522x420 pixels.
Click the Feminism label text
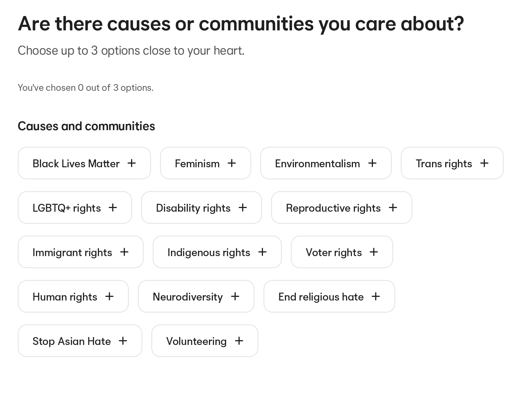197,164
